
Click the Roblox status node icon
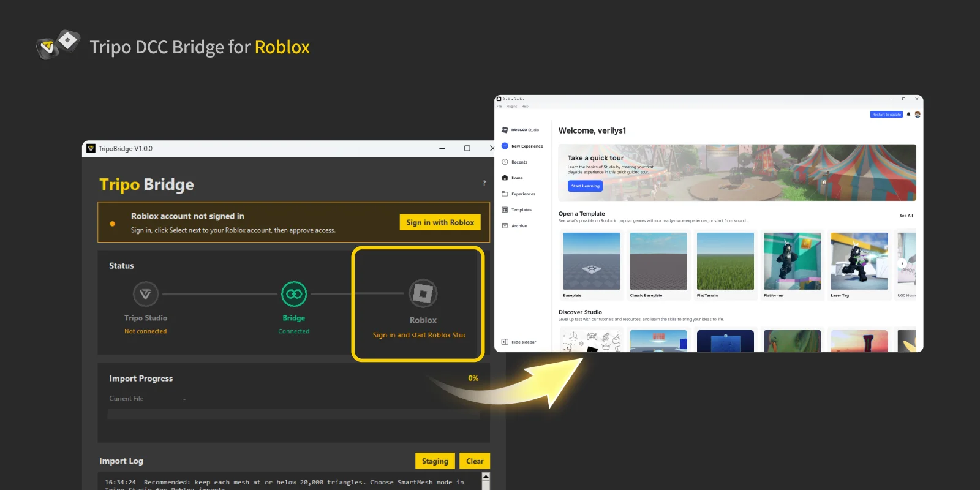coord(423,293)
